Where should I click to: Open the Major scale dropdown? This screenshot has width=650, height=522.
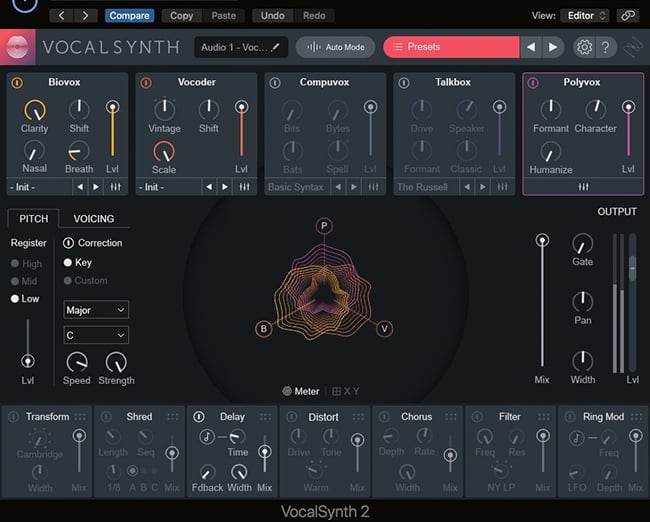click(96, 310)
